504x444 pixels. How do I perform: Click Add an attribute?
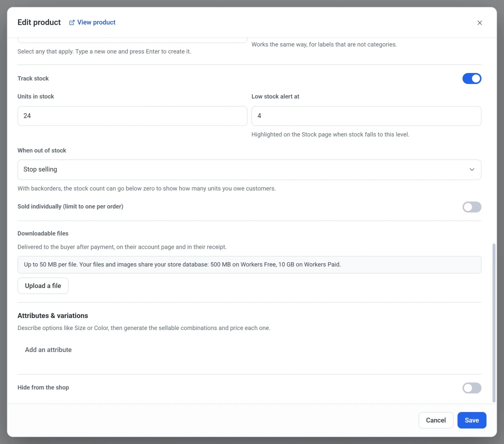[x=48, y=350]
